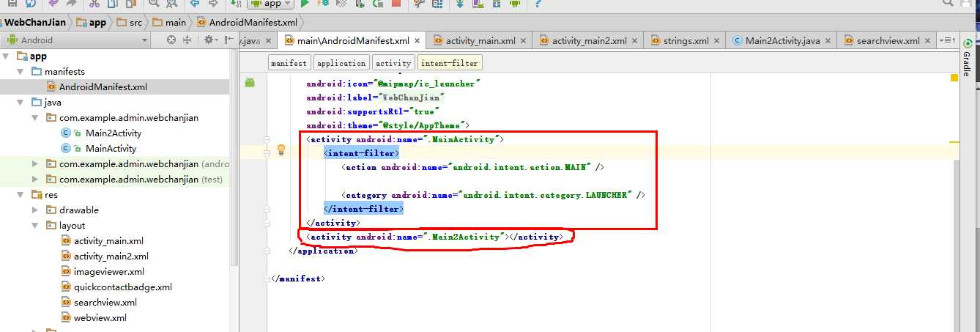
Task: Close the activity_main2.xml tab
Action: pyautogui.click(x=635, y=41)
